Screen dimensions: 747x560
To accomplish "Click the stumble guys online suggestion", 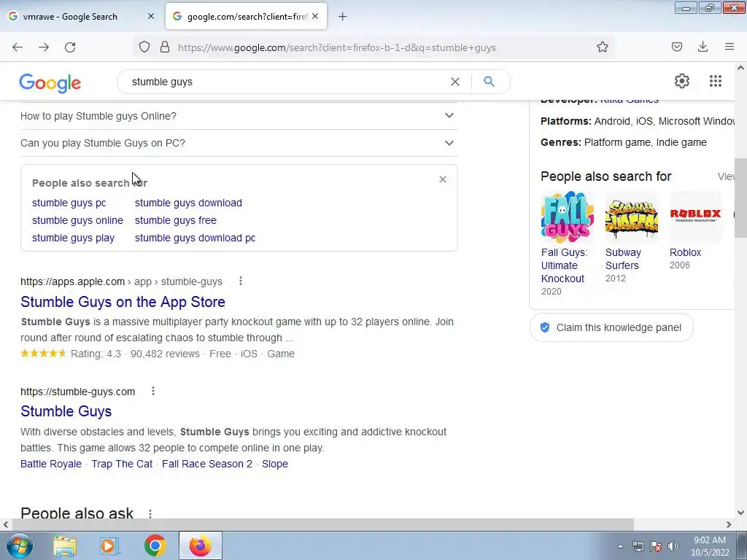I will 77,220.
